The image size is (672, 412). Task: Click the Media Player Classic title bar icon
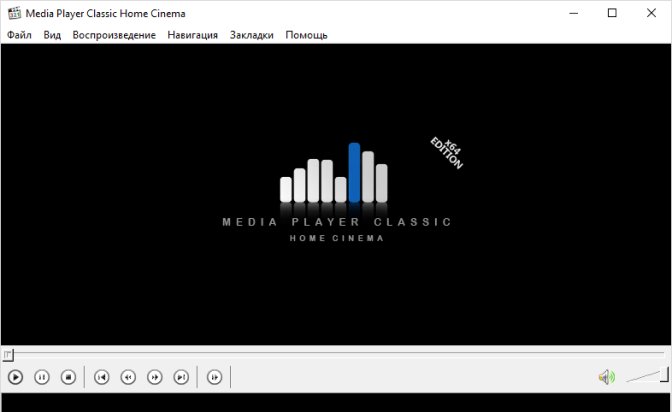14,13
